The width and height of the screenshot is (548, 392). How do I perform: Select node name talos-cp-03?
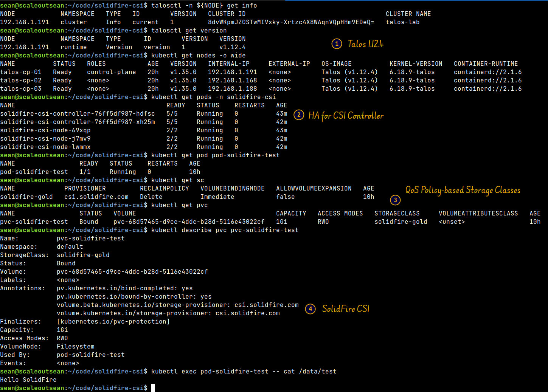pos(21,88)
